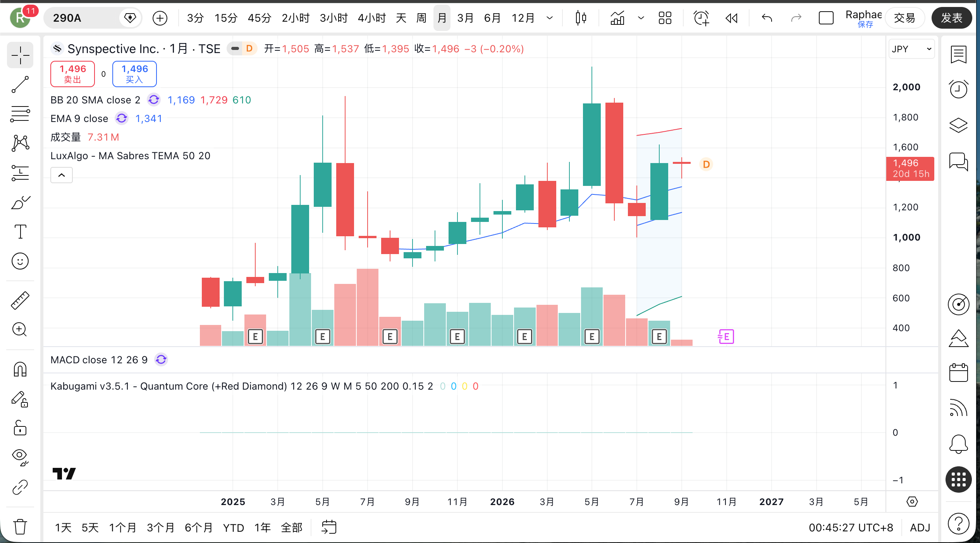Click the 1,496 买入 buy button
Image resolution: width=980 pixels, height=543 pixels.
pyautogui.click(x=134, y=74)
